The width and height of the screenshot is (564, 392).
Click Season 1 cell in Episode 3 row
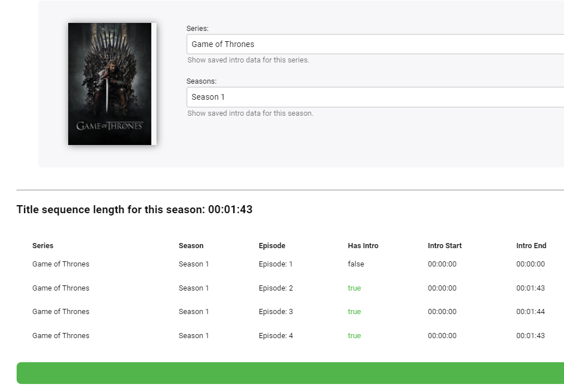point(194,311)
